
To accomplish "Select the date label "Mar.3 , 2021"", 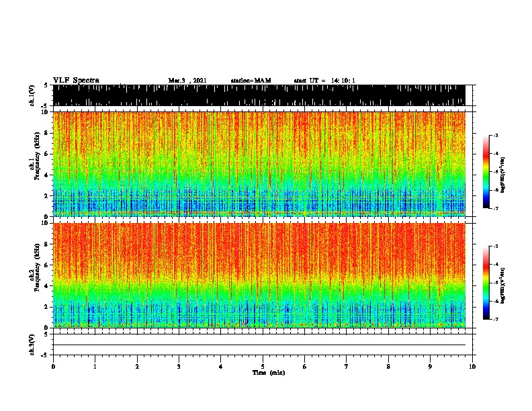I will (x=187, y=81).
